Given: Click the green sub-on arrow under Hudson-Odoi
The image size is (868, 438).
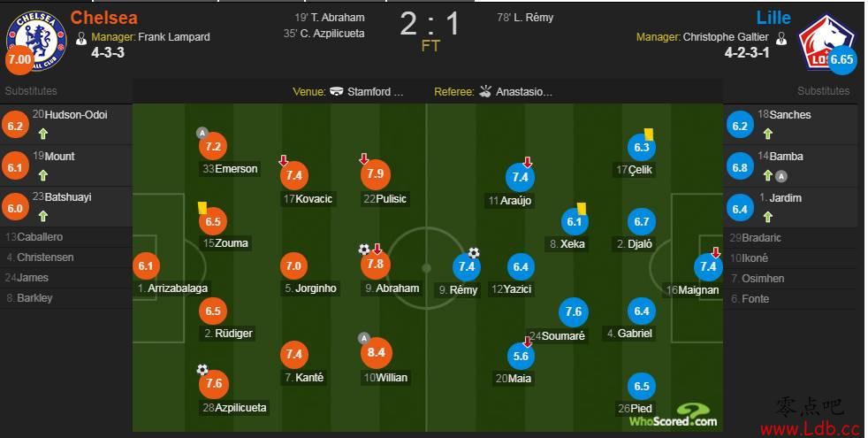Looking at the screenshot, I should 43,133.
